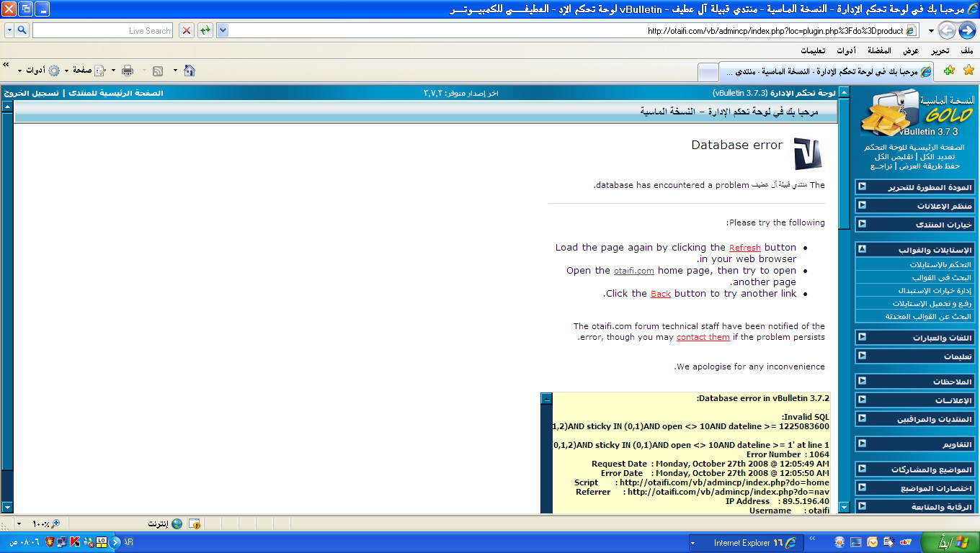The image size is (980, 553).
Task: Click the red X stop button
Action: pos(187,30)
